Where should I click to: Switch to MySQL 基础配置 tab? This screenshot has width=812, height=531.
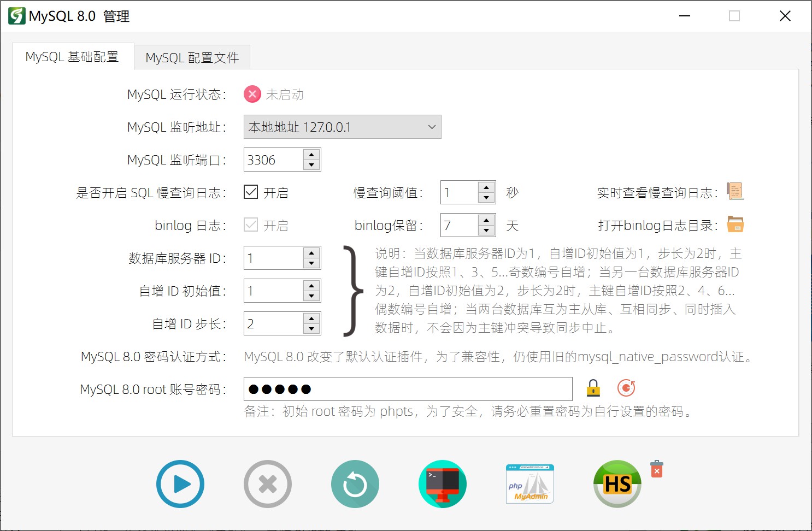pos(73,57)
